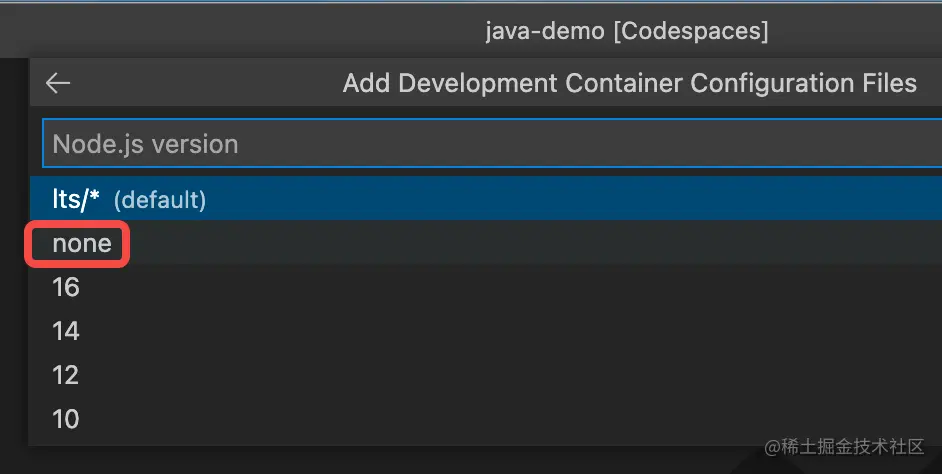942x474 pixels.
Task: Focus the Node.js version input field
Action: (x=492, y=144)
